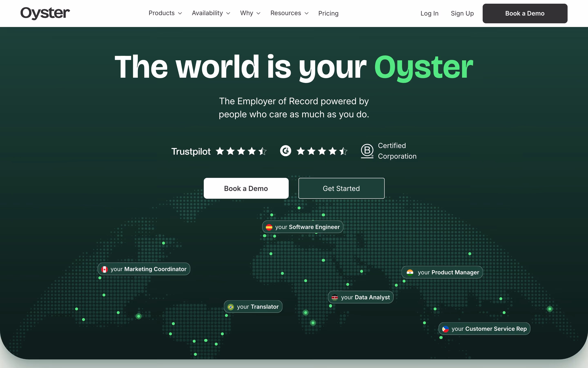
Task: Click the 'your Product Manager' map tag
Action: click(442, 272)
